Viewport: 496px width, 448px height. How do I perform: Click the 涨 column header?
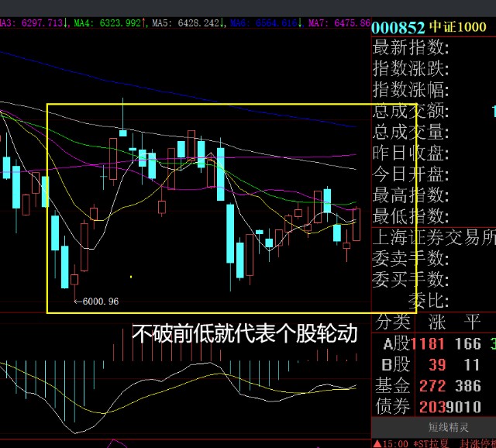[437, 322]
